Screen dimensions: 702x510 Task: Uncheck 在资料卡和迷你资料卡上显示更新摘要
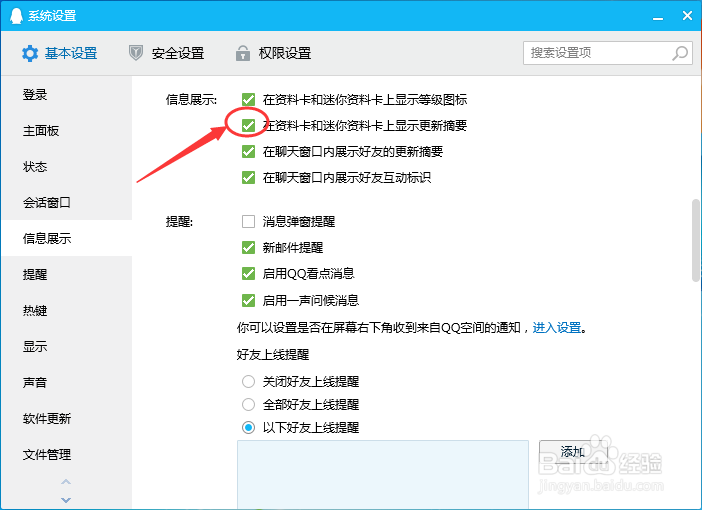click(248, 125)
